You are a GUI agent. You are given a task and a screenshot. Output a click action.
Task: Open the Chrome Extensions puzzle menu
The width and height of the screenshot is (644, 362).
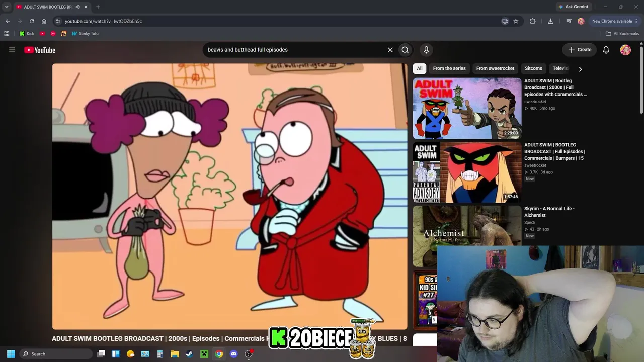coord(533,21)
